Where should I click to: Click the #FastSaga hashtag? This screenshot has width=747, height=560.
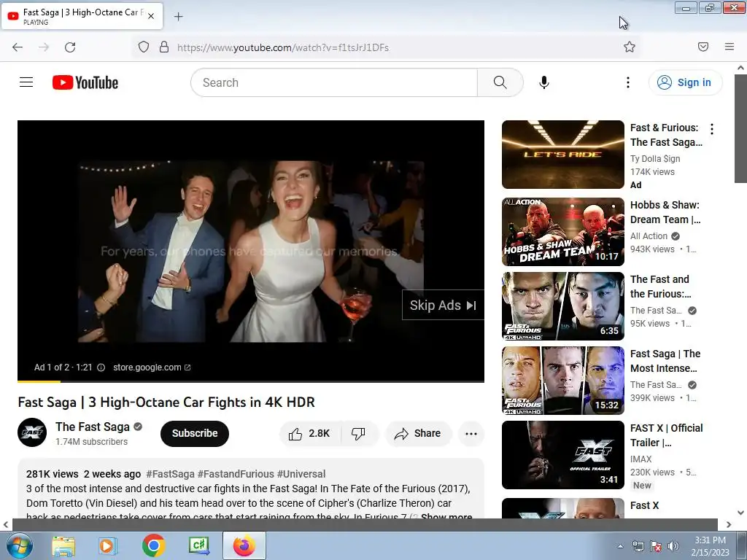(170, 474)
